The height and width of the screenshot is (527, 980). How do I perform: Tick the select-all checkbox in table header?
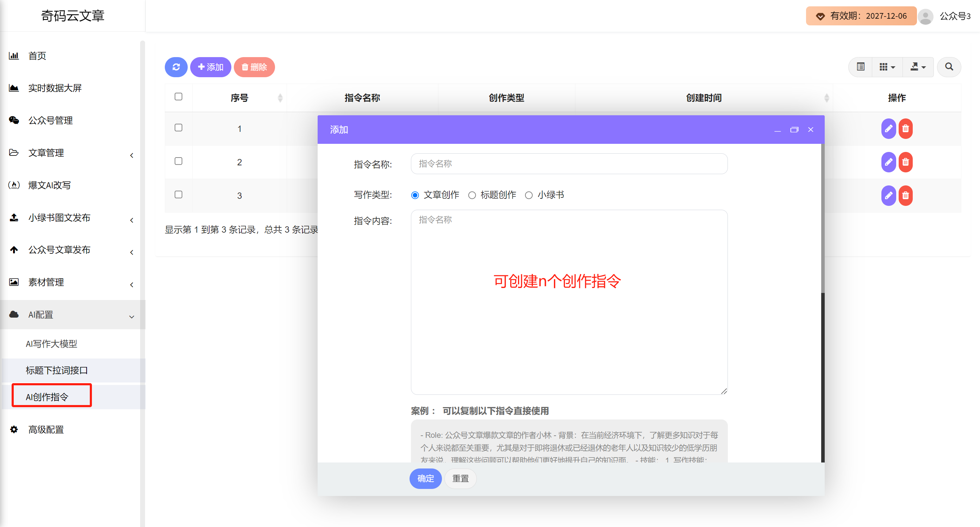[x=179, y=97]
